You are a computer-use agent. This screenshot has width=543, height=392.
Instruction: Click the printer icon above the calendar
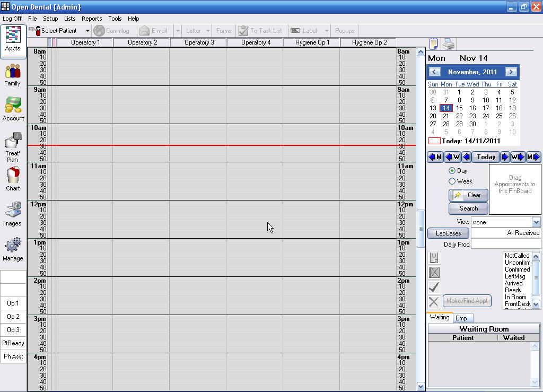point(449,44)
